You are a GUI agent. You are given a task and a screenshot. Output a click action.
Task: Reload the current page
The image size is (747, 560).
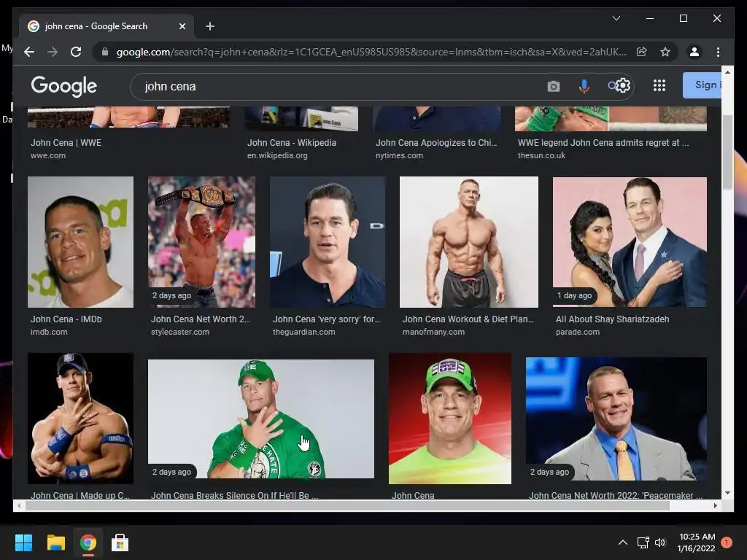point(76,52)
